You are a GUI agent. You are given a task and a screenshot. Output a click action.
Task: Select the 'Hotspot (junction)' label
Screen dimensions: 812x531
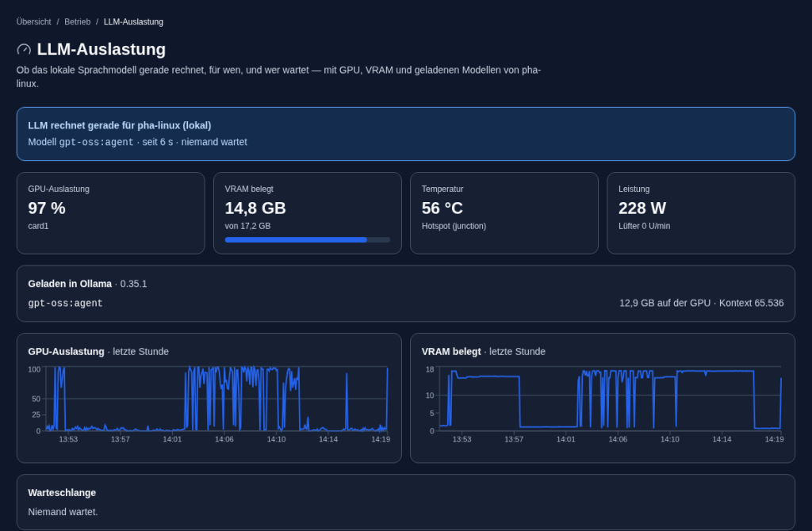coord(454,226)
